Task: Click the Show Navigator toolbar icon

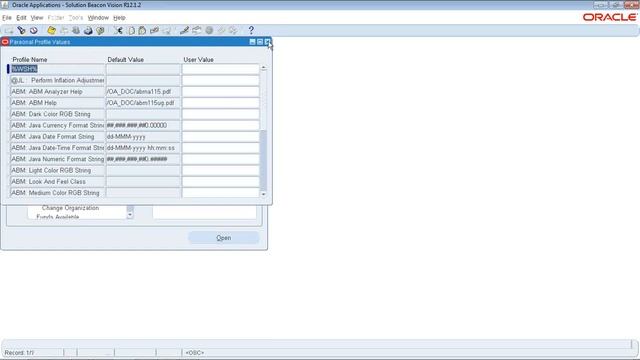Action: click(x=33, y=31)
